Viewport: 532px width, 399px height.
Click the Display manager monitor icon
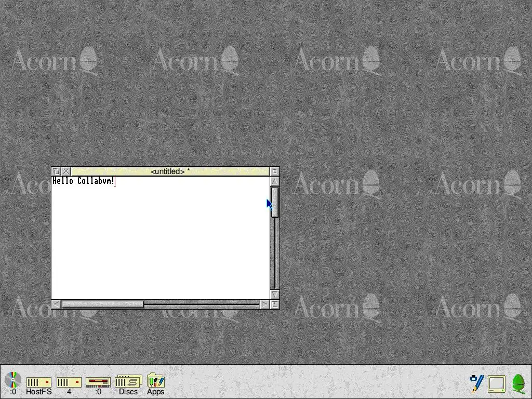click(x=497, y=384)
